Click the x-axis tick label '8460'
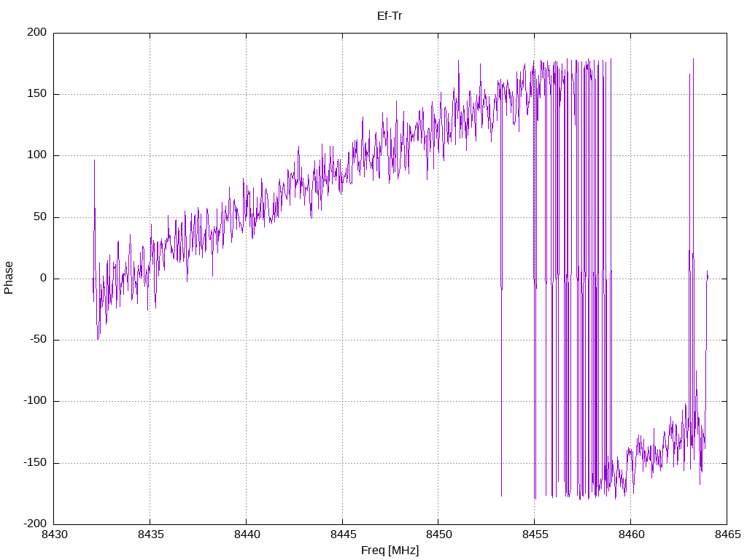Viewport: 747px width, 560px height. point(631,534)
